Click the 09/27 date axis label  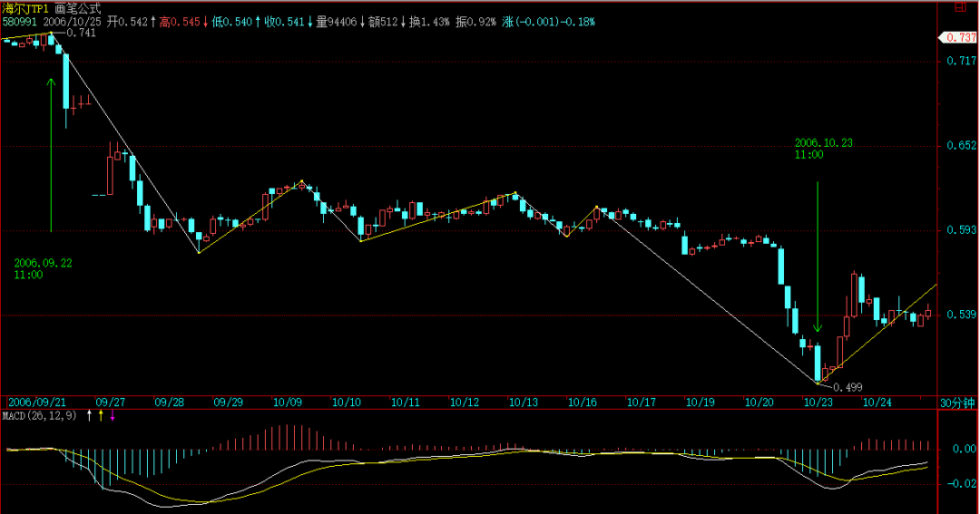(110, 402)
